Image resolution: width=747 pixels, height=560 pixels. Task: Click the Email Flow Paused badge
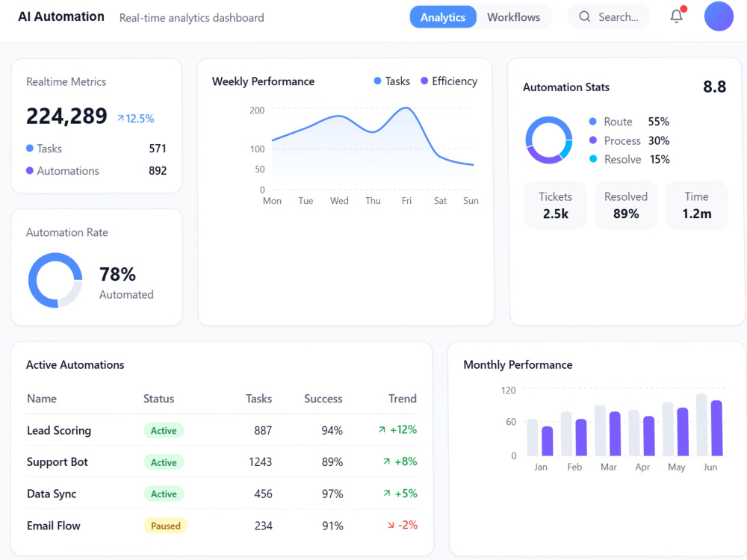(x=165, y=526)
